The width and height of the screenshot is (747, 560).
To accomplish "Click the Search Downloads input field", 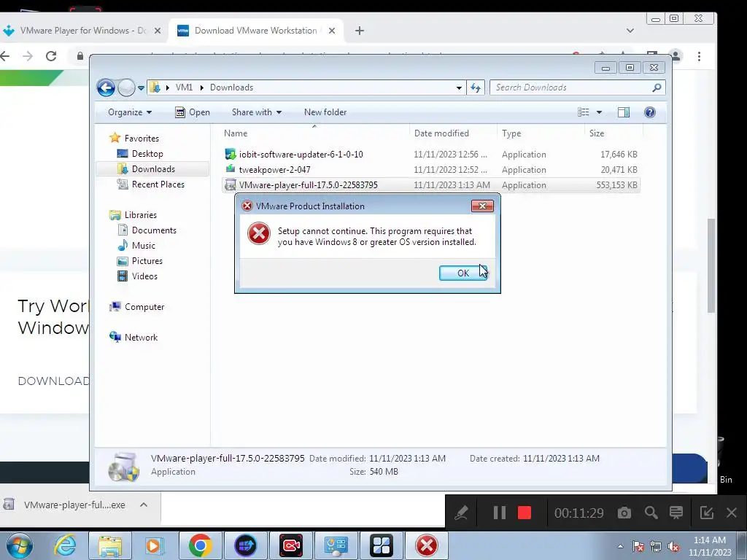I will tap(572, 87).
